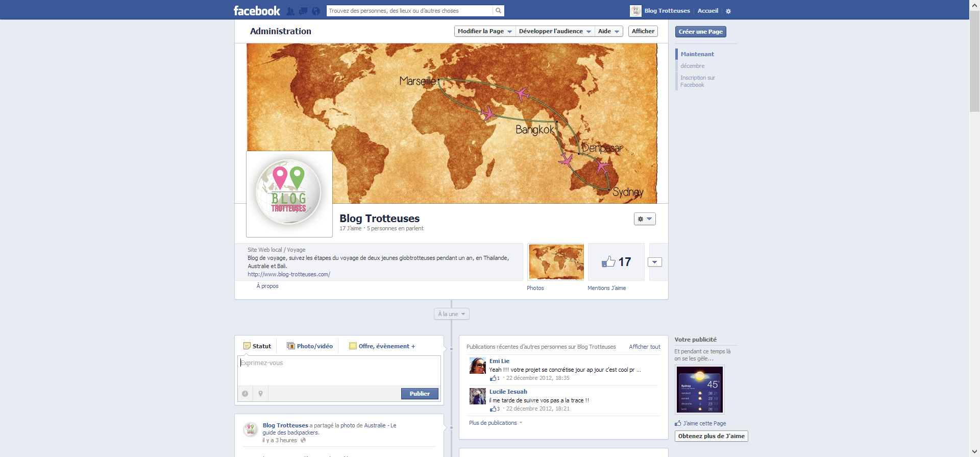Open Australie - Le guide des backpackers link
This screenshot has width=980, height=457.
[x=329, y=429]
